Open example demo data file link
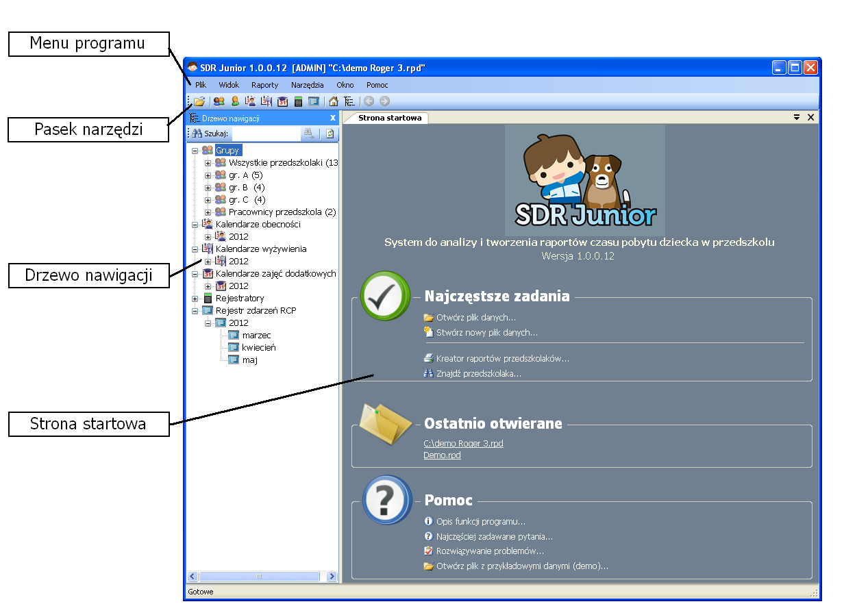Image resolution: width=868 pixels, height=604 pixels. (522, 566)
